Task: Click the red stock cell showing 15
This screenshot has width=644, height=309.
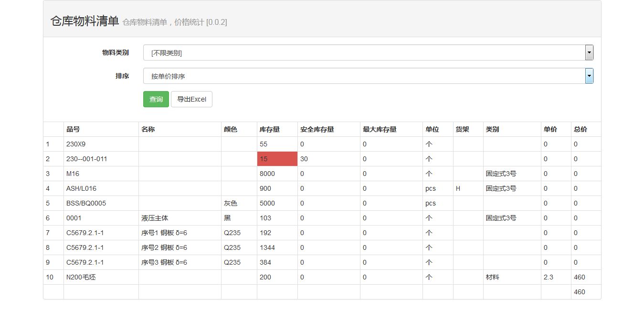Action: (x=277, y=159)
